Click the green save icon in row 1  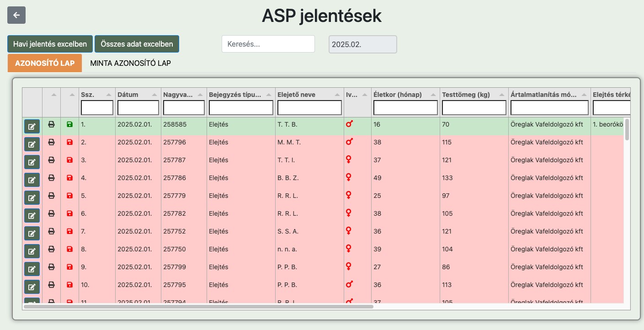[69, 124]
